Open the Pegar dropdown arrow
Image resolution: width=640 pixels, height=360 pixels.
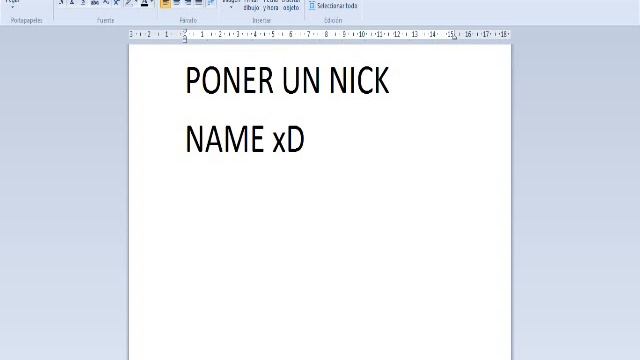pos(12,6)
